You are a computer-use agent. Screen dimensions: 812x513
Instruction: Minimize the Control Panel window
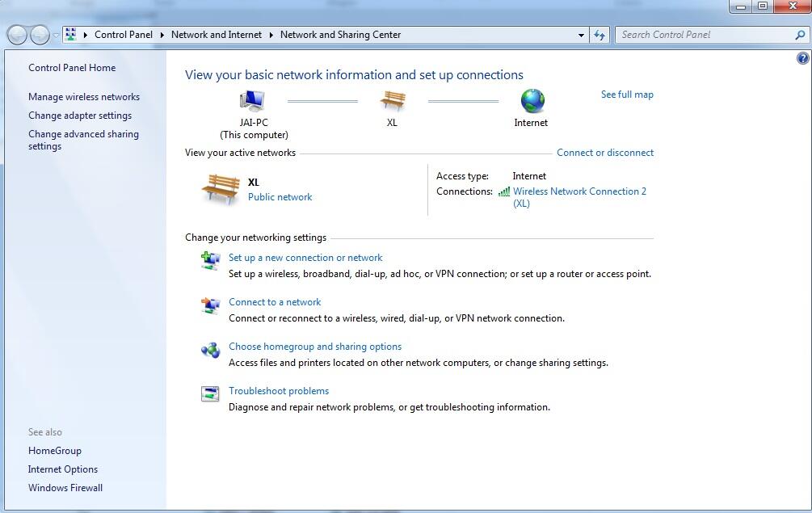point(741,6)
